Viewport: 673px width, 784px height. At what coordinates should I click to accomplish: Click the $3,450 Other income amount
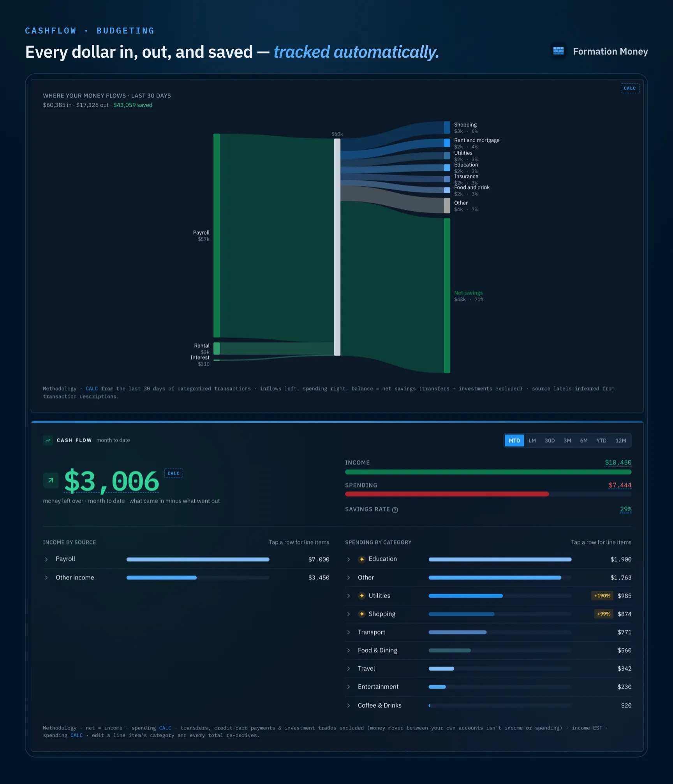pos(319,578)
